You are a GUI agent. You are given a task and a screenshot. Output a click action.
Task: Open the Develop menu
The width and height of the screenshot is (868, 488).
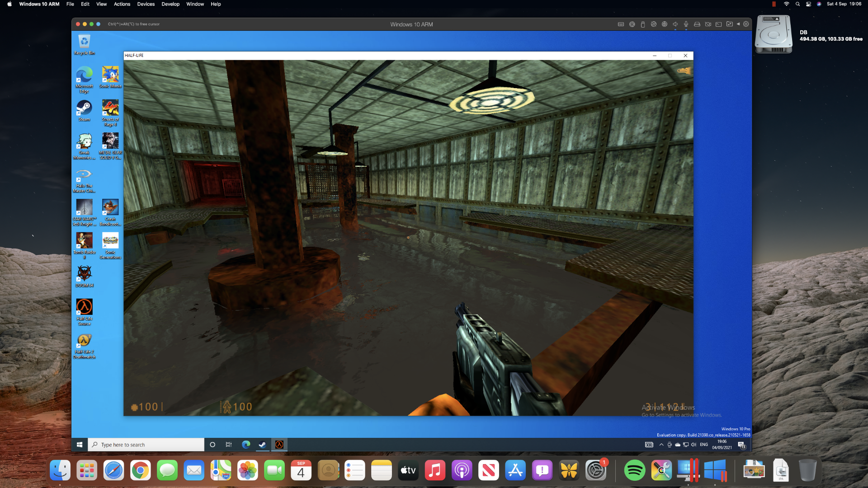tap(170, 4)
